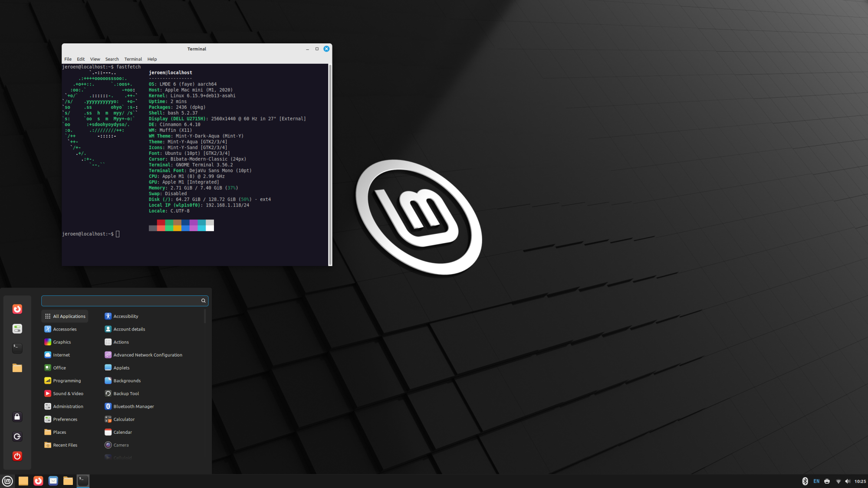Select the Graphics category
The image size is (868, 488).
point(62,342)
